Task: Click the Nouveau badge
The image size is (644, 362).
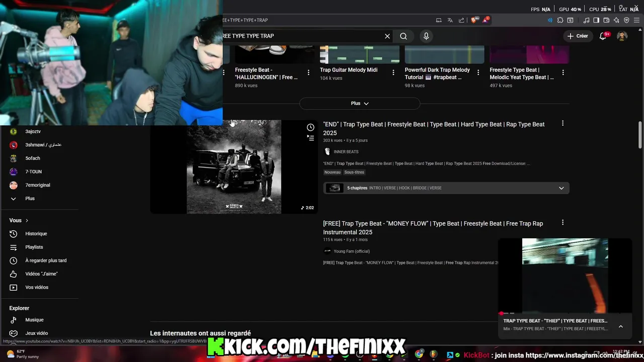Action: pos(332,172)
